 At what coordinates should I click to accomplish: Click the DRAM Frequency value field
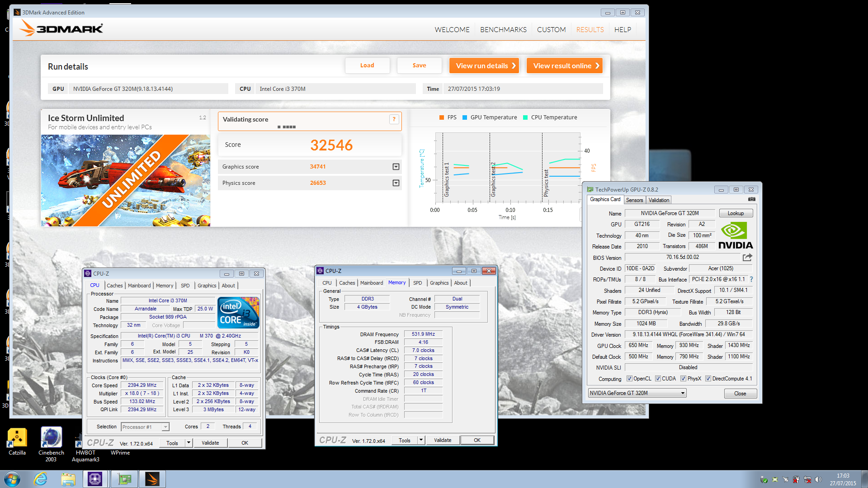[x=423, y=334]
